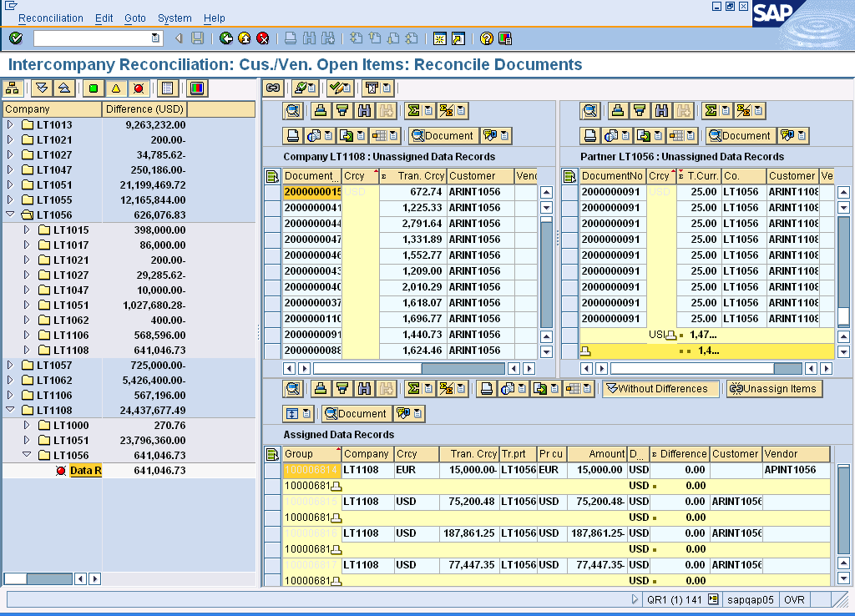
Task: Select the row marker for document 2000000015
Action: [272, 192]
